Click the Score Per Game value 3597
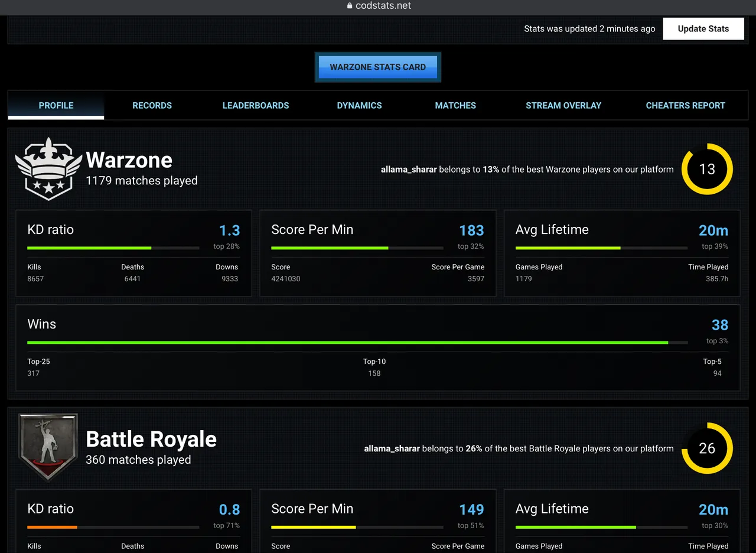The image size is (756, 553). pos(476,279)
